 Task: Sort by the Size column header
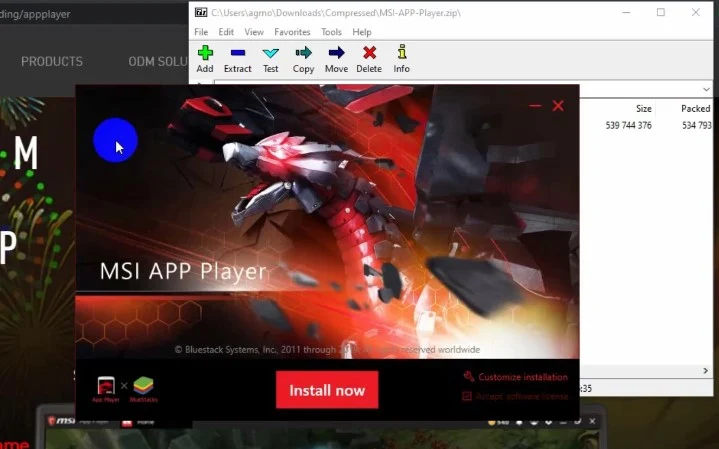pos(643,109)
